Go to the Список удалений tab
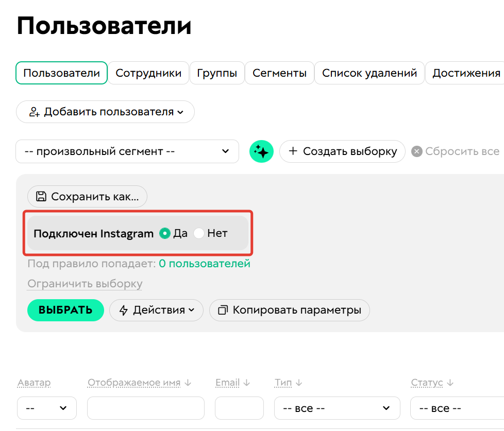Viewport: 504px width, 431px height. pyautogui.click(x=369, y=73)
